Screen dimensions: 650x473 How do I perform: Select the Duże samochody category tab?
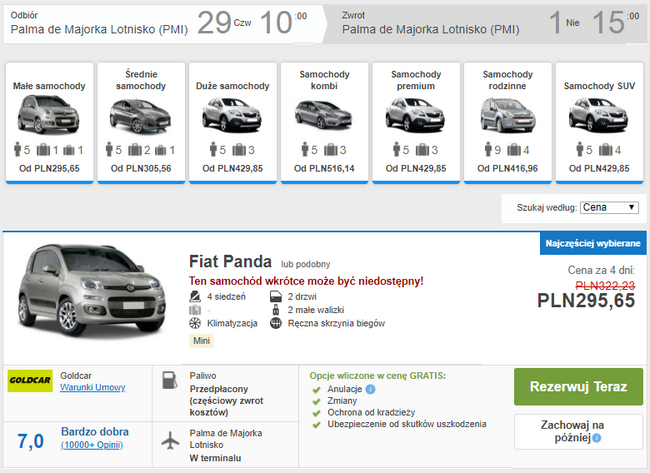[233, 123]
